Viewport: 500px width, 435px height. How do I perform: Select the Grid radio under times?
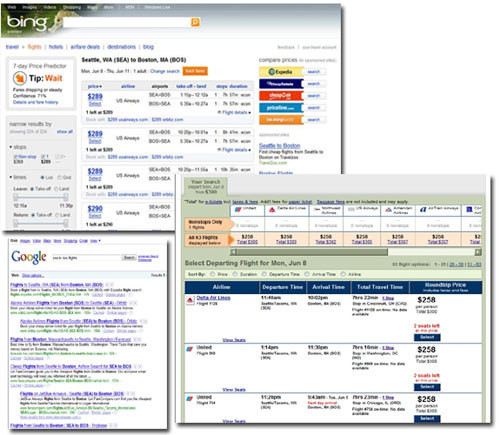coord(60,177)
